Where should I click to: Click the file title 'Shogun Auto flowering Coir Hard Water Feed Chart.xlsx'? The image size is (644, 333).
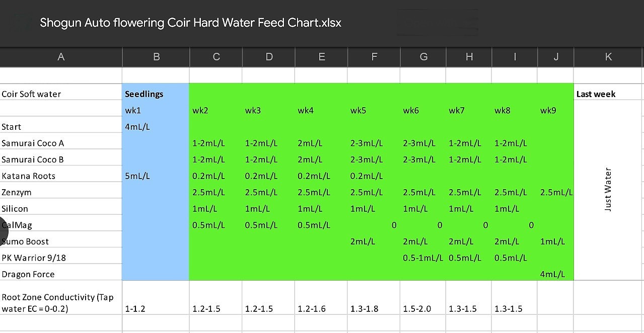pos(191,23)
